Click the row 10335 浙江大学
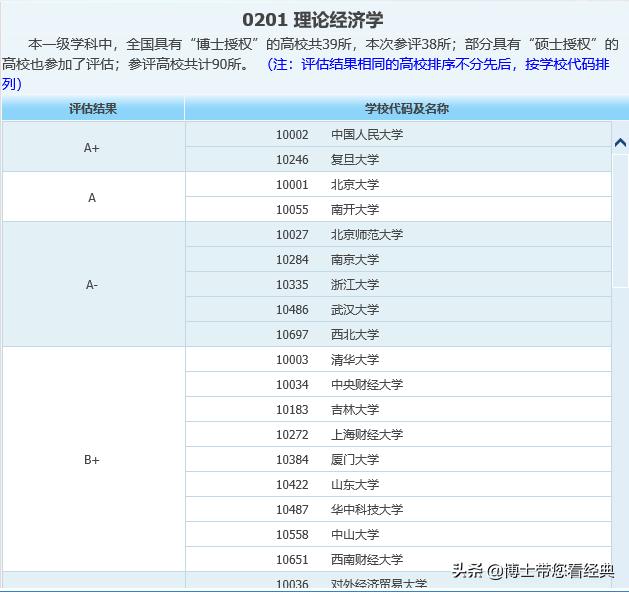 [x=398, y=284]
